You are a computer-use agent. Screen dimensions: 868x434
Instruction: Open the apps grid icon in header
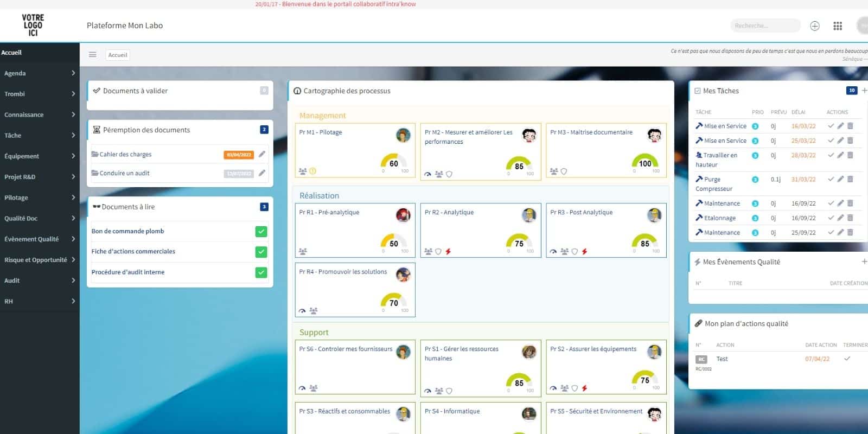(x=838, y=25)
